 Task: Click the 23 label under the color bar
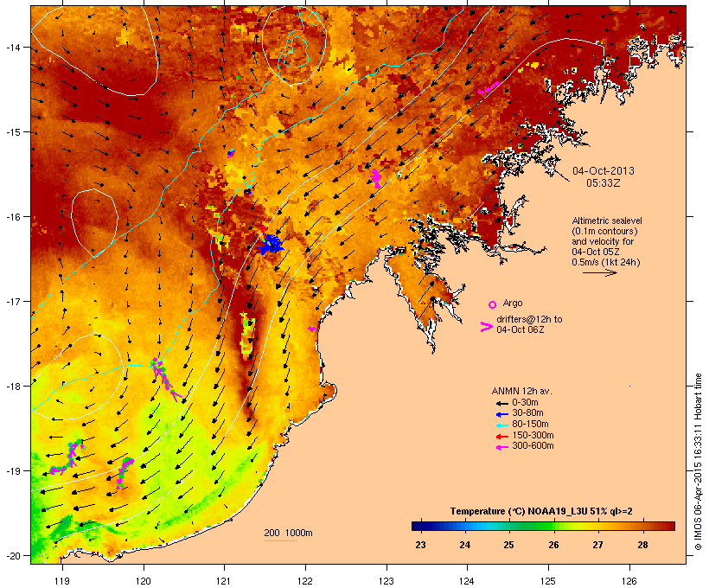(x=420, y=545)
